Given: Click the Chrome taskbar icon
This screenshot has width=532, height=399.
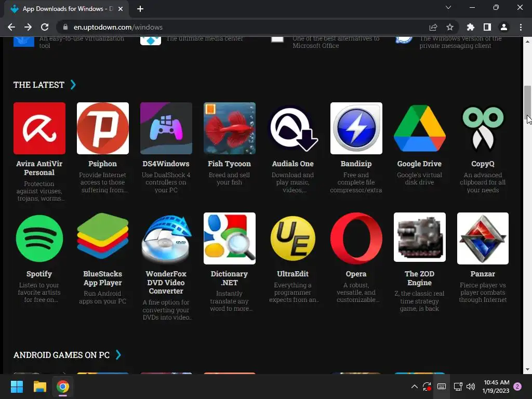Looking at the screenshot, I should pyautogui.click(x=63, y=387).
